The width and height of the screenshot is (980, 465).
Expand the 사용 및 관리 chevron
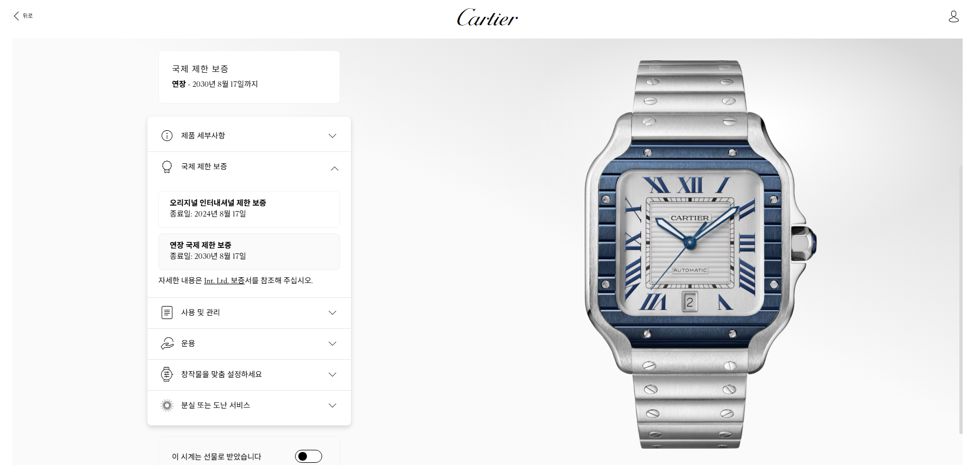pos(332,313)
